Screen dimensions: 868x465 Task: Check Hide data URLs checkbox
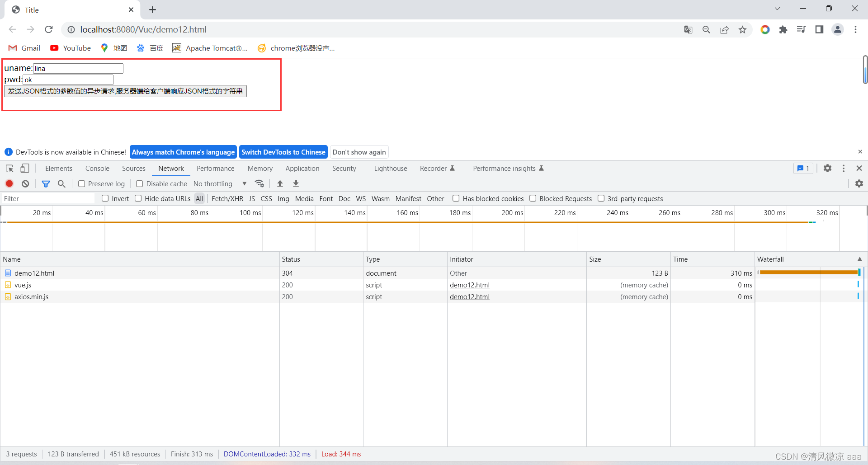pos(138,198)
